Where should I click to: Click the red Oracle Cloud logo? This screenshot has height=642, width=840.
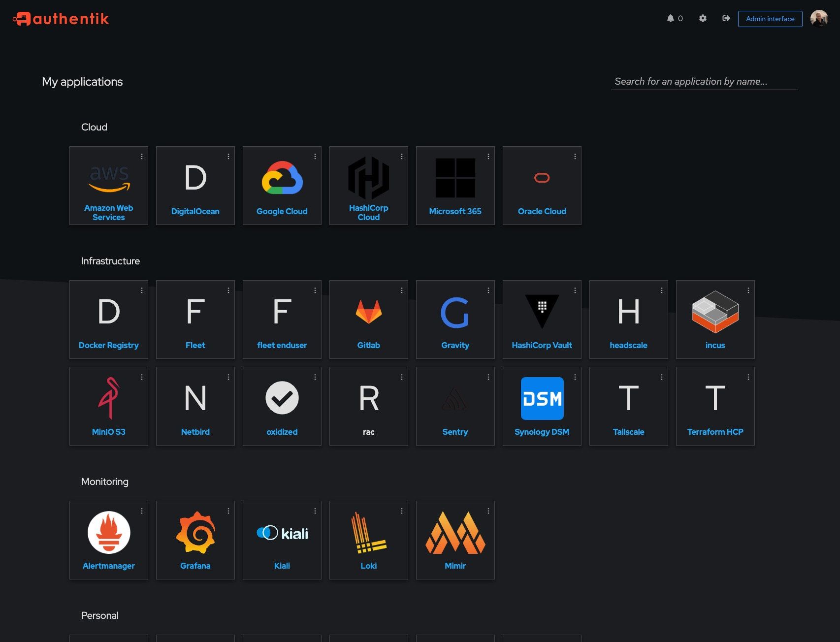tap(542, 178)
